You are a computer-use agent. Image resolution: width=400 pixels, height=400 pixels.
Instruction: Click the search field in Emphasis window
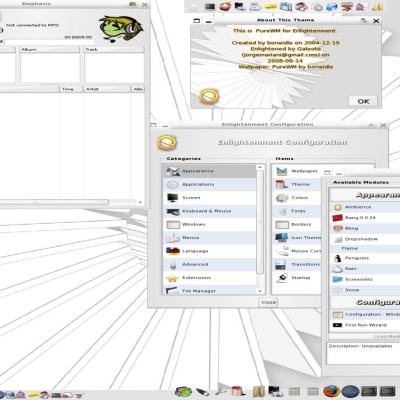coord(49,42)
